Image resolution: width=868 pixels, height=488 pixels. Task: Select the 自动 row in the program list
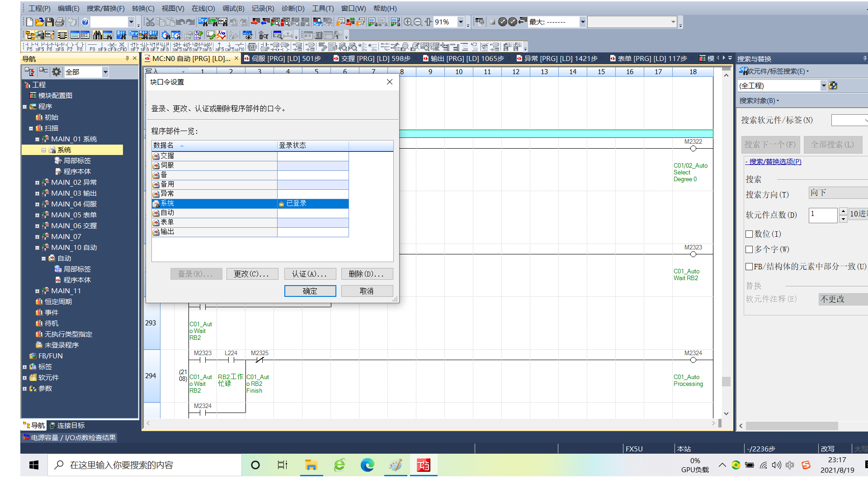[214, 213]
